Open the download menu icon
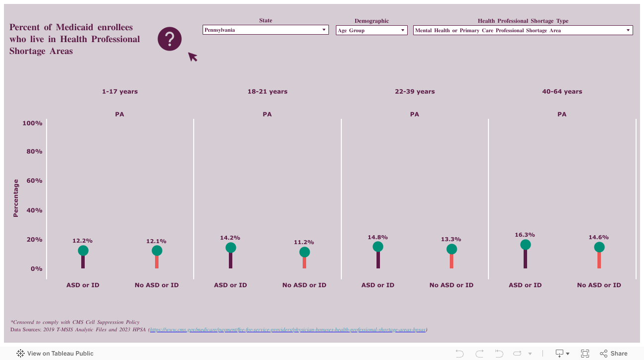 point(562,354)
